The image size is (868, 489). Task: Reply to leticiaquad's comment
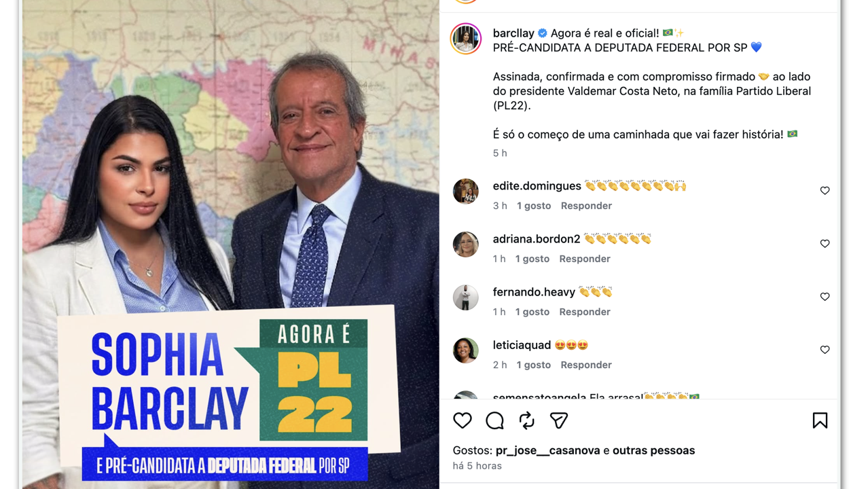click(586, 365)
